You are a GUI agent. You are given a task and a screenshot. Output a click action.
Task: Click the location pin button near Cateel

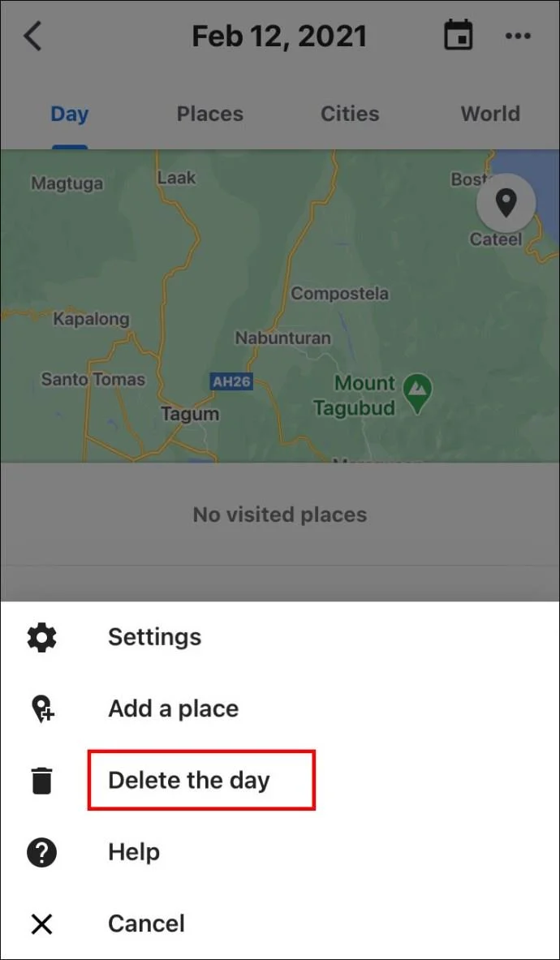[506, 204]
